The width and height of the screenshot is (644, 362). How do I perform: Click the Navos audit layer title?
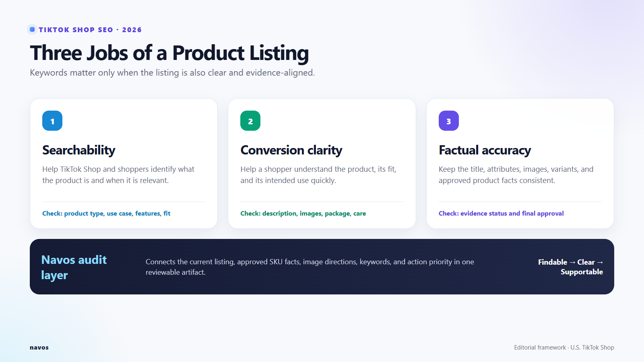click(x=74, y=267)
